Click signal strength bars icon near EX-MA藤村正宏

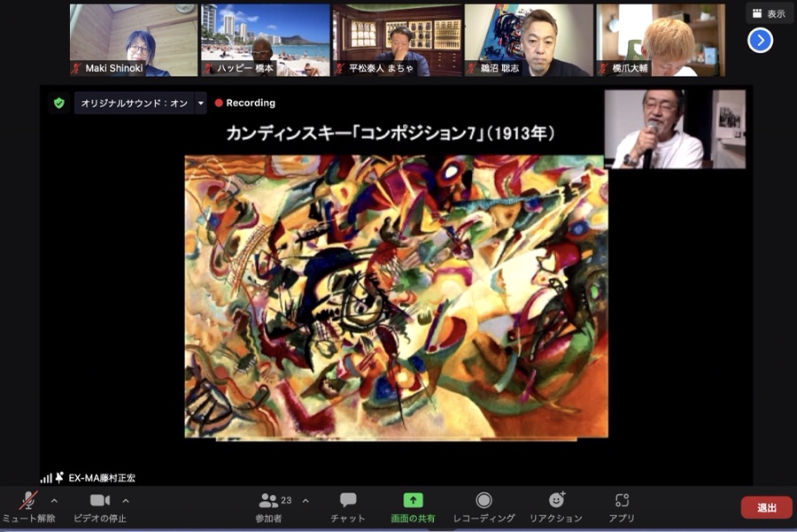tap(46, 478)
